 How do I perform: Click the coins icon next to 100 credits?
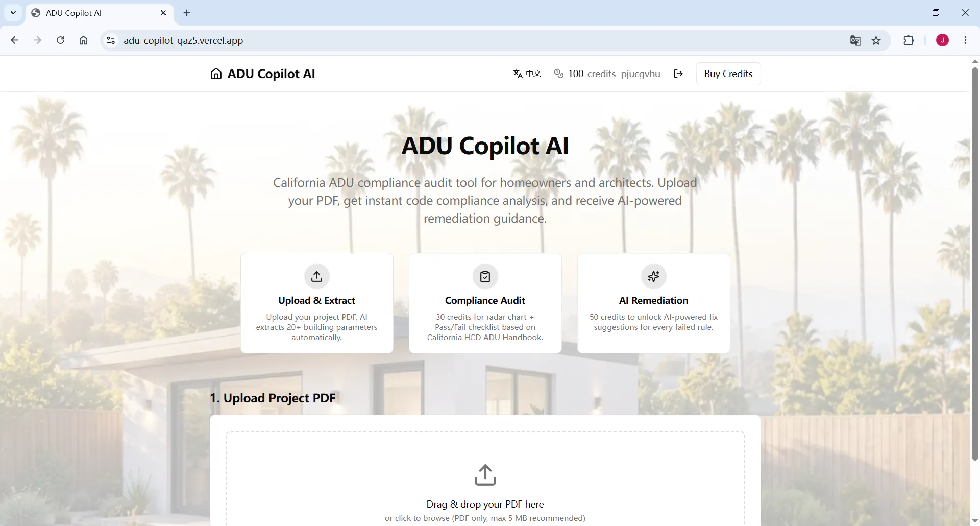coord(559,74)
